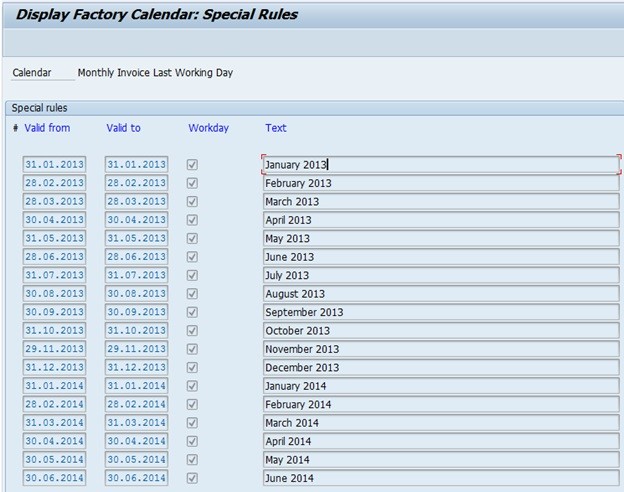
Task: Select Valid to date in November 2013 row
Action: tap(136, 349)
